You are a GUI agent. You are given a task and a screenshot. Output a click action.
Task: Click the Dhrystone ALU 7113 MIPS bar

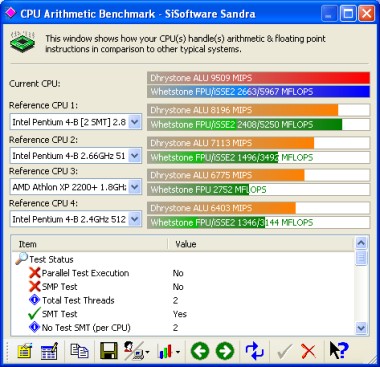[x=258, y=143]
